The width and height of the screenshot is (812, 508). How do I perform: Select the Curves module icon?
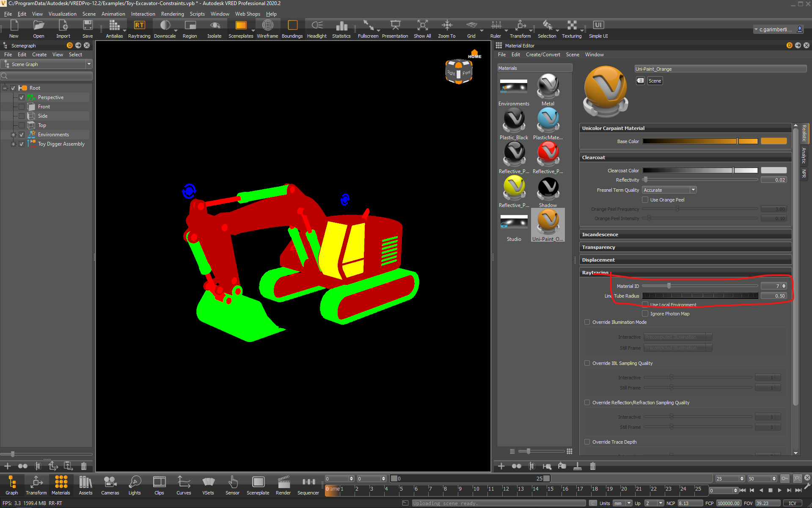[184, 485]
